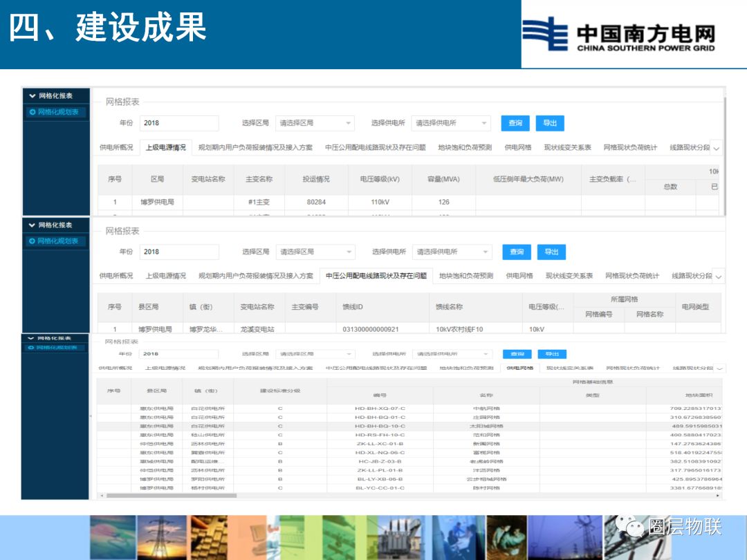Click 投运情况 column header

[x=316, y=179]
